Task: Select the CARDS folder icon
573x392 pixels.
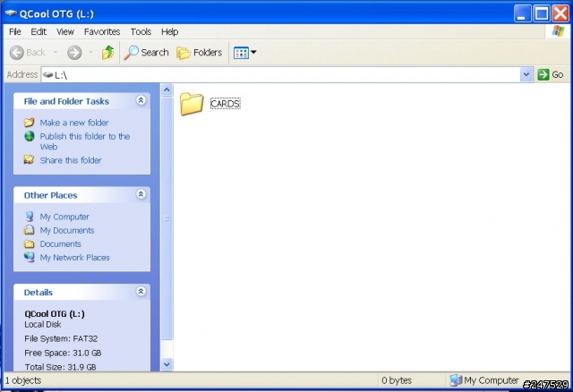Action: point(192,104)
